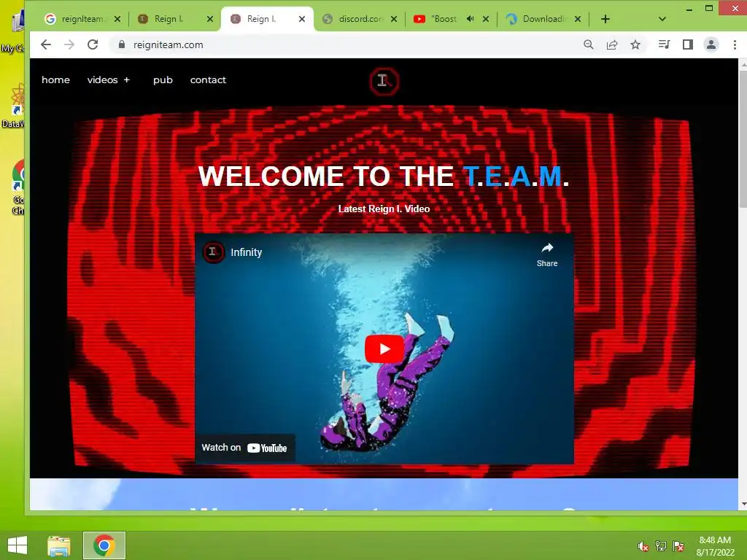Open the network tray icon
The height and width of the screenshot is (560, 747).
tap(660, 546)
